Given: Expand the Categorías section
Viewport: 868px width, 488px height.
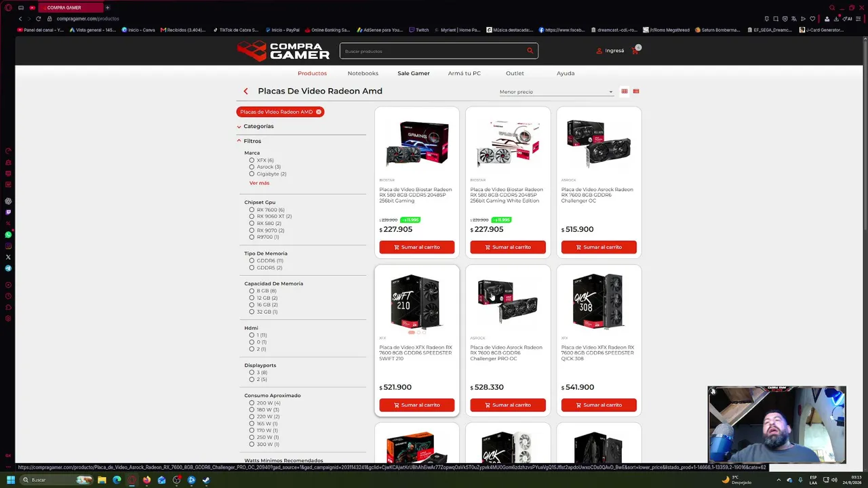Looking at the screenshot, I should click(256, 127).
